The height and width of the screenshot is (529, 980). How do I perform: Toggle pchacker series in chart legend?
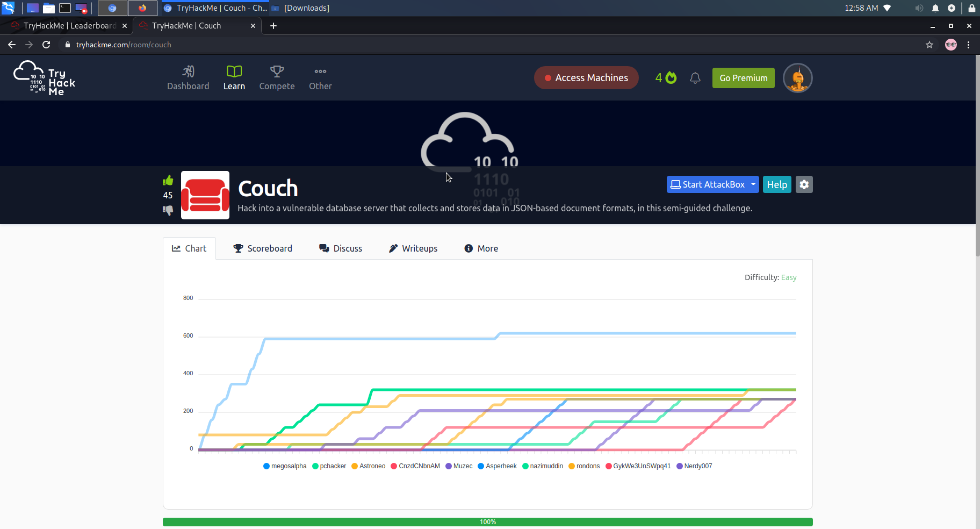coord(329,466)
